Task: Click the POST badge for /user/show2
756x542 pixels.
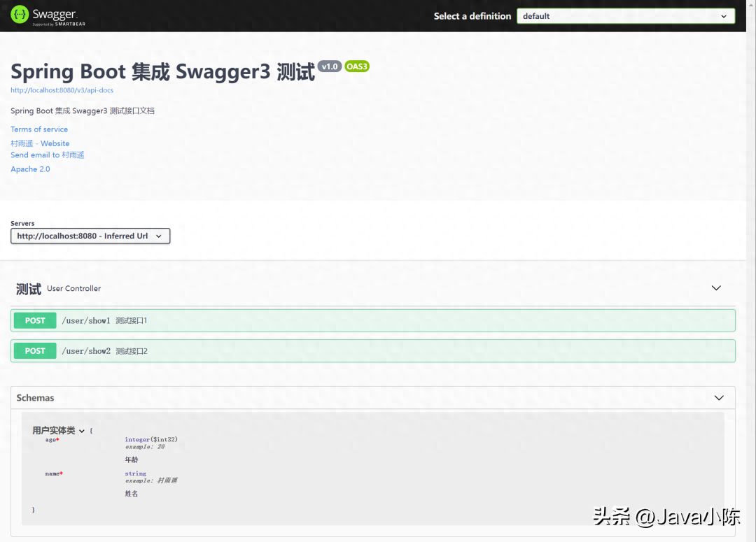Action: pos(35,351)
